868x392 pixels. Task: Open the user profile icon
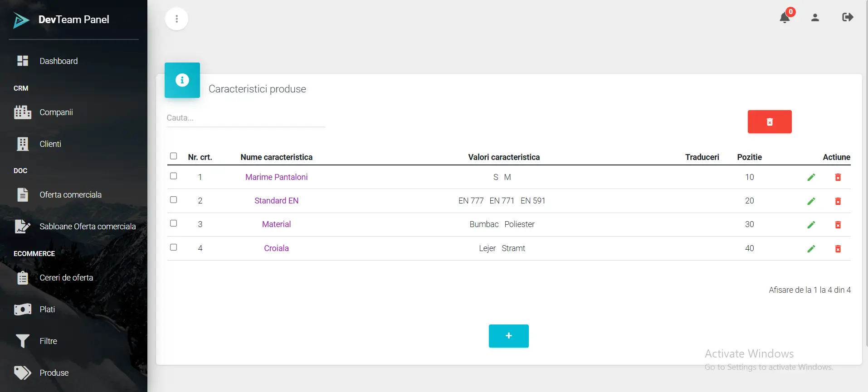point(815,18)
